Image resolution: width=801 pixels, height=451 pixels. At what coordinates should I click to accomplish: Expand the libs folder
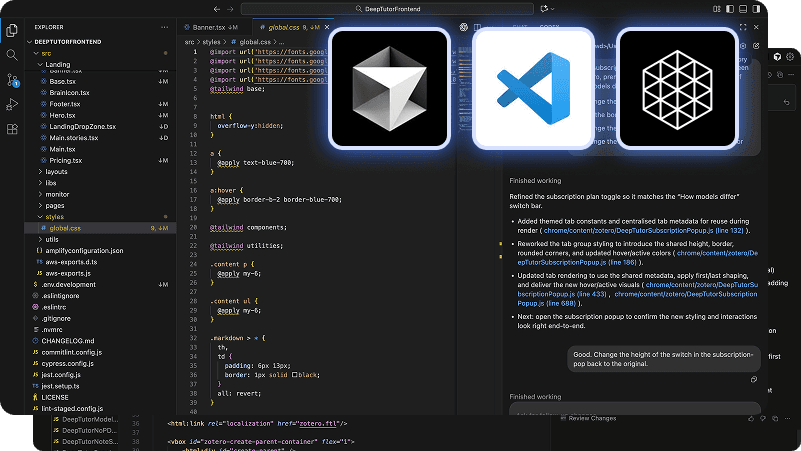coord(40,183)
